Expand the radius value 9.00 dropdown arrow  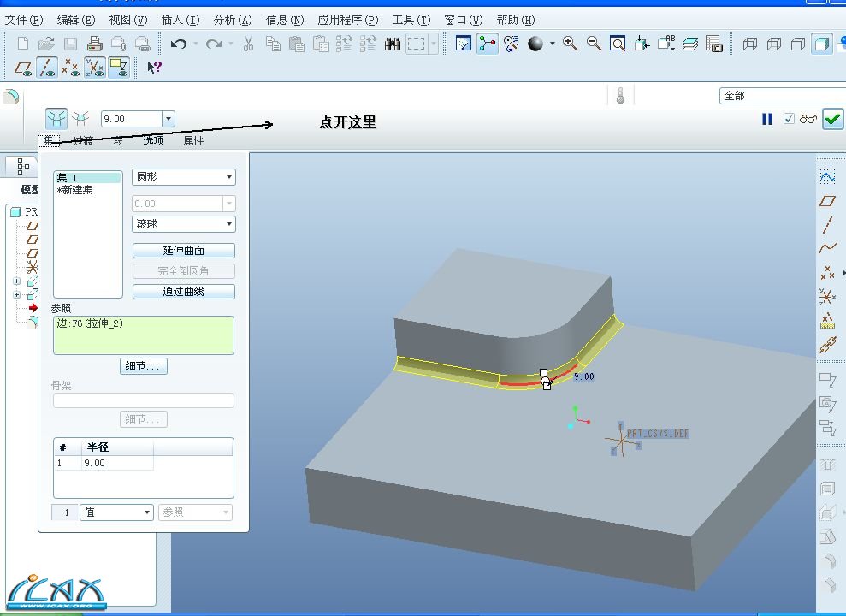tap(169, 120)
